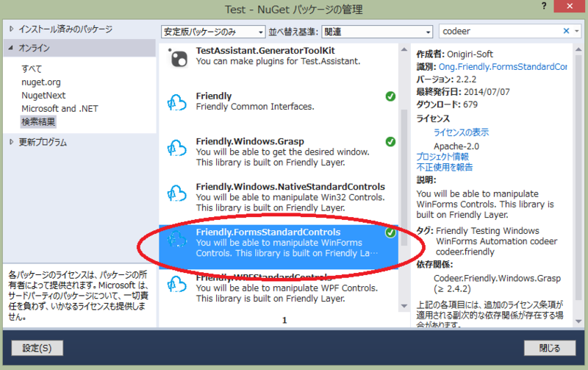Click inside the codeer search field
Viewport: 588px width, 370px height.
click(501, 31)
